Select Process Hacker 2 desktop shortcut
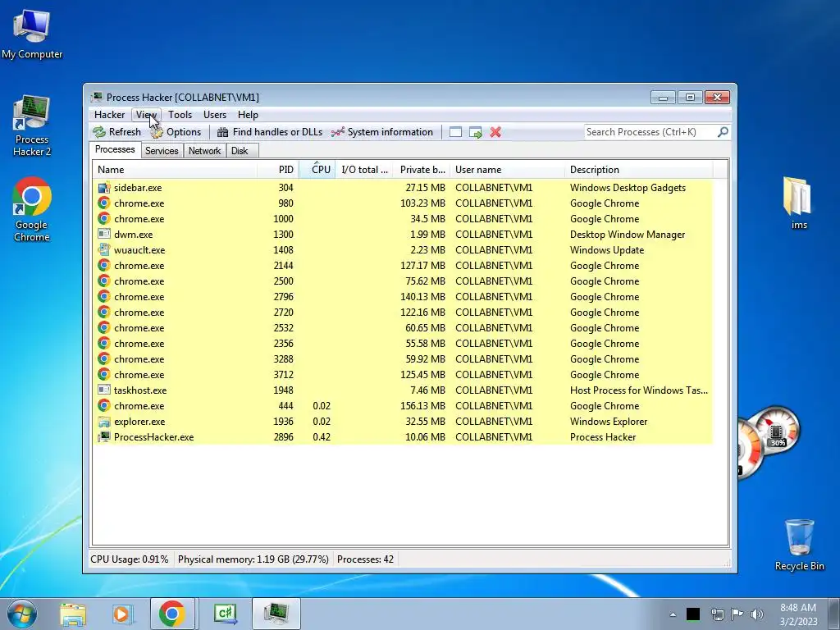 point(32,126)
